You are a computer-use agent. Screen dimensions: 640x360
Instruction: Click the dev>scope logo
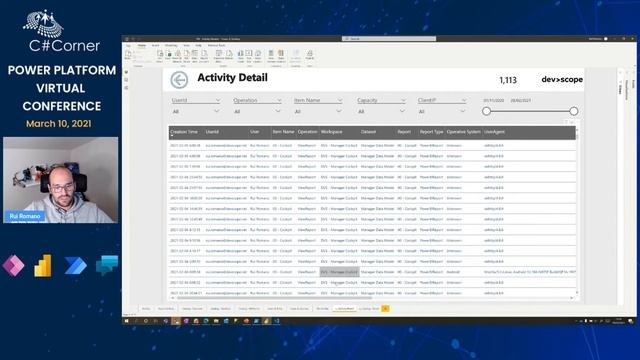pyautogui.click(x=562, y=80)
